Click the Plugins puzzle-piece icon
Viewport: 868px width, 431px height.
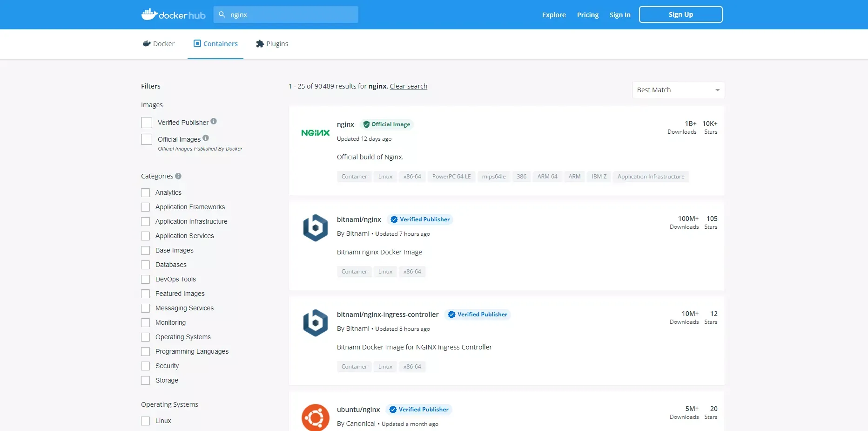point(260,43)
